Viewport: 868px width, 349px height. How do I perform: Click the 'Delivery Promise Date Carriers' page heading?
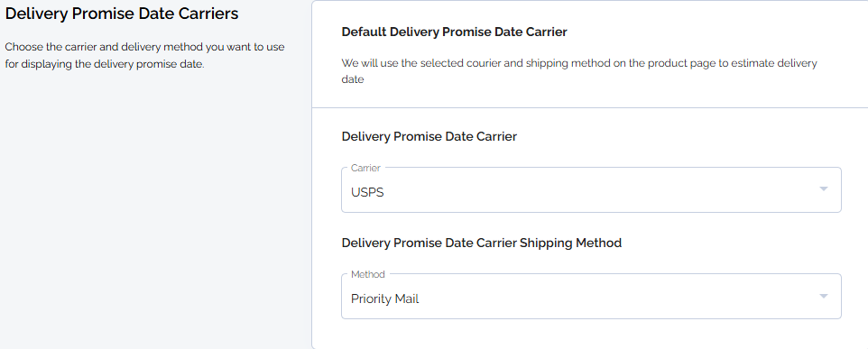[122, 14]
